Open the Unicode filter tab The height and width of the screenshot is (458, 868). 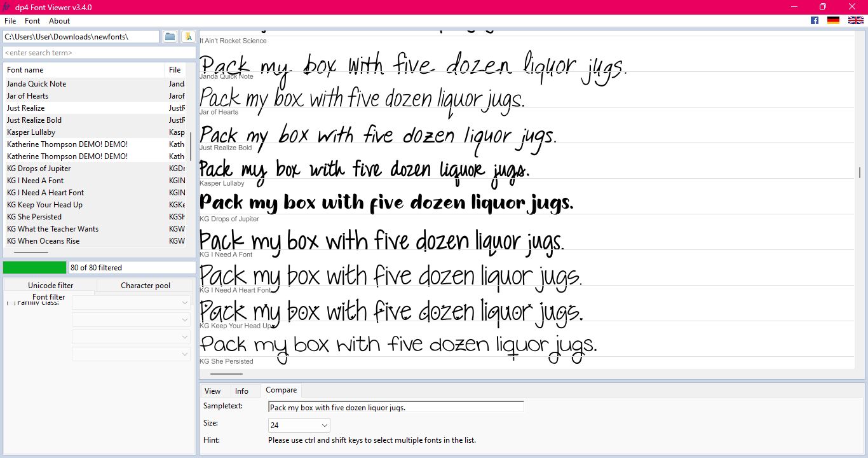[50, 285]
